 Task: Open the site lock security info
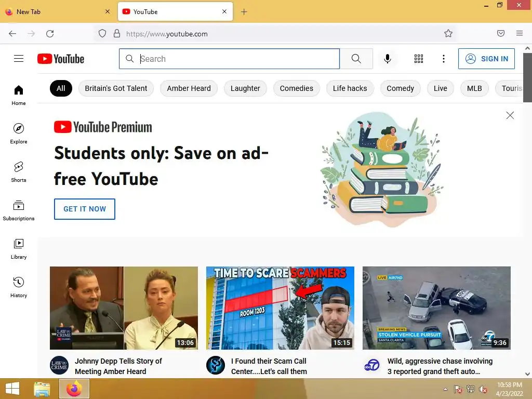117,34
